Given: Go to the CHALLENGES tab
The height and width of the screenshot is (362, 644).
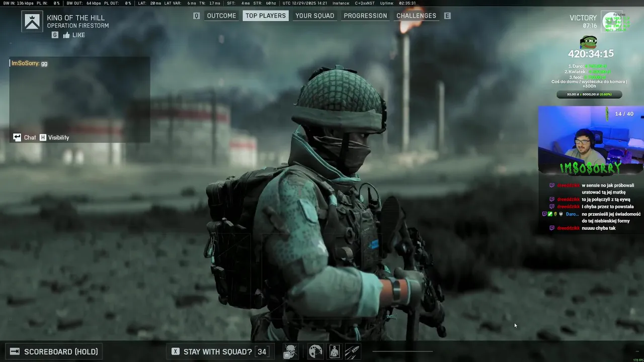Looking at the screenshot, I should pos(416,16).
